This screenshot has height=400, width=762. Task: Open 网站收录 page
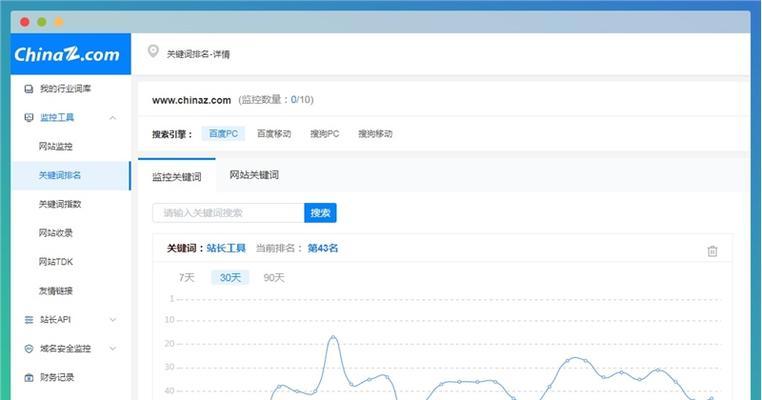55,233
